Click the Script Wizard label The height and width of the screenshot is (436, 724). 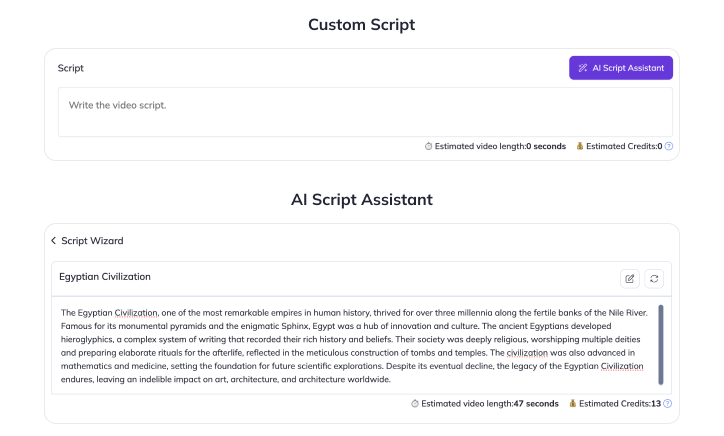92,241
